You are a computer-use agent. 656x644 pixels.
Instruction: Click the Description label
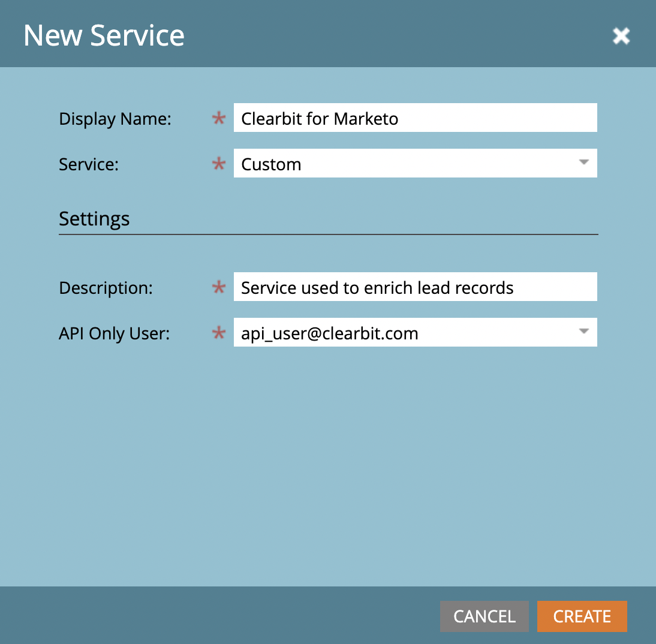click(x=106, y=288)
